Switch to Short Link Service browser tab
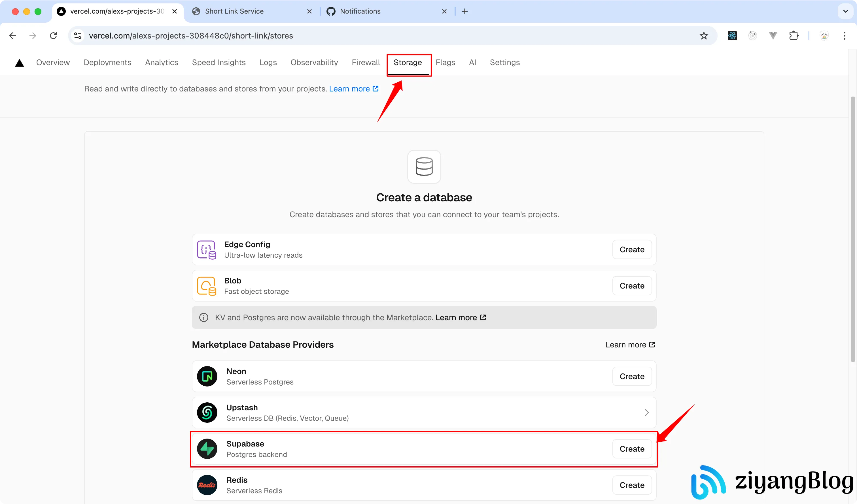 [252, 11]
